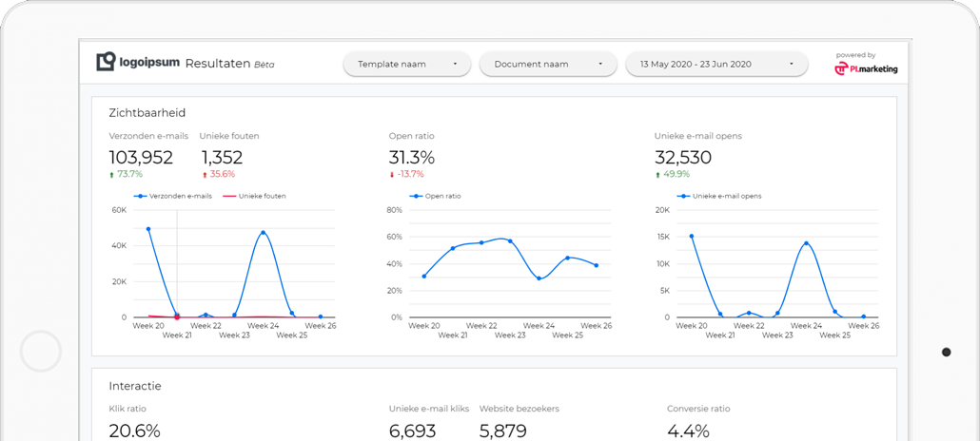Click the Open ratio metric label
The height and width of the screenshot is (441, 980).
(x=411, y=136)
